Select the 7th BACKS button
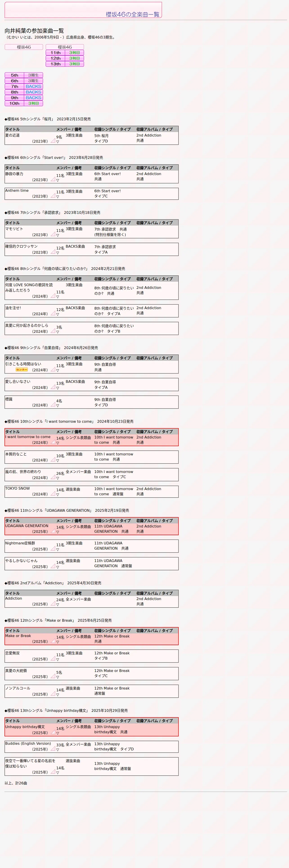Image resolution: width=289 pixels, height=868 pixels. 24,86
